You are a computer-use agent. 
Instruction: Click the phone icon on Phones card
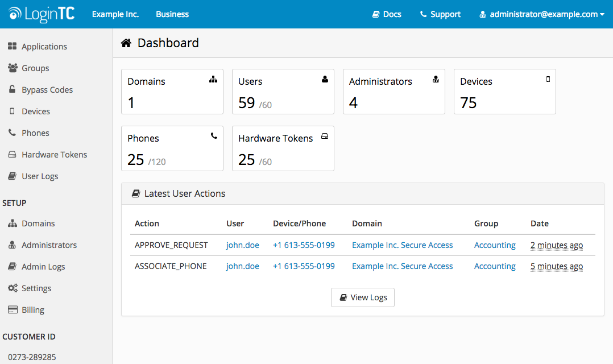[214, 136]
